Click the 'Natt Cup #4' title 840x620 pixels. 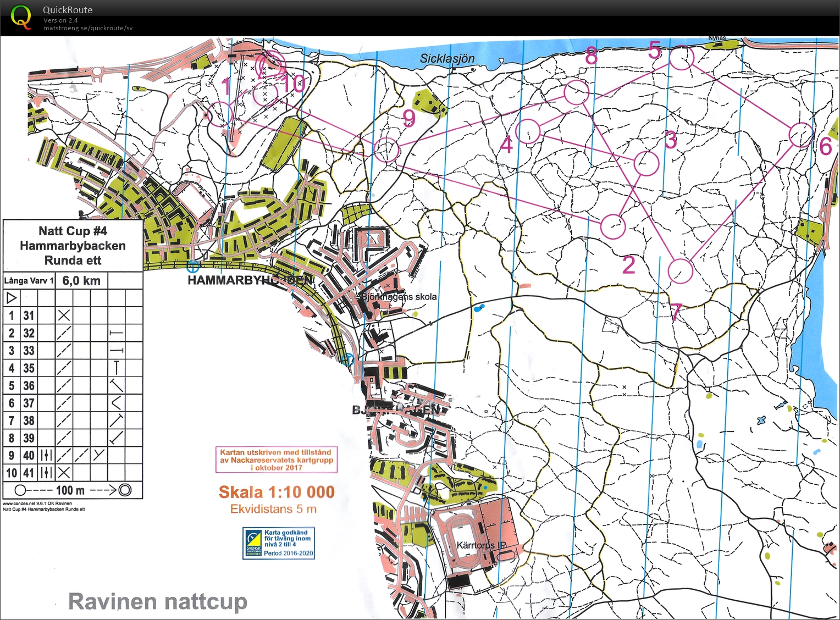coord(73,231)
